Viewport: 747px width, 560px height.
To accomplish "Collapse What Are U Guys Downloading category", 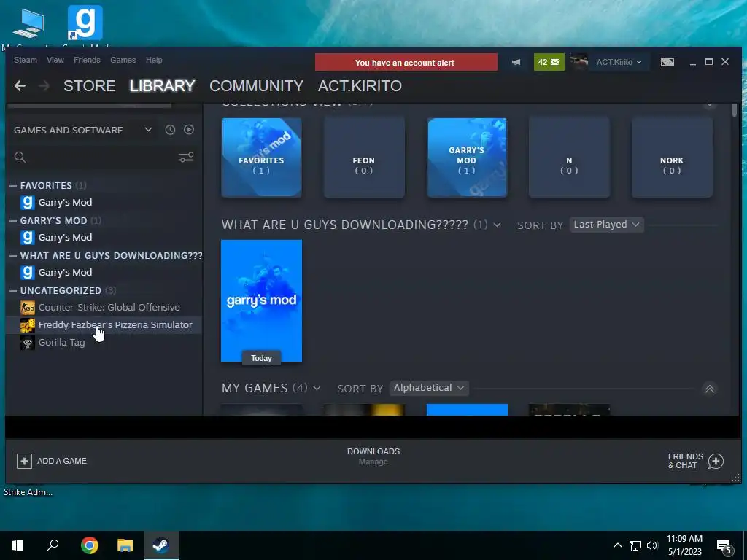I will tap(13, 256).
